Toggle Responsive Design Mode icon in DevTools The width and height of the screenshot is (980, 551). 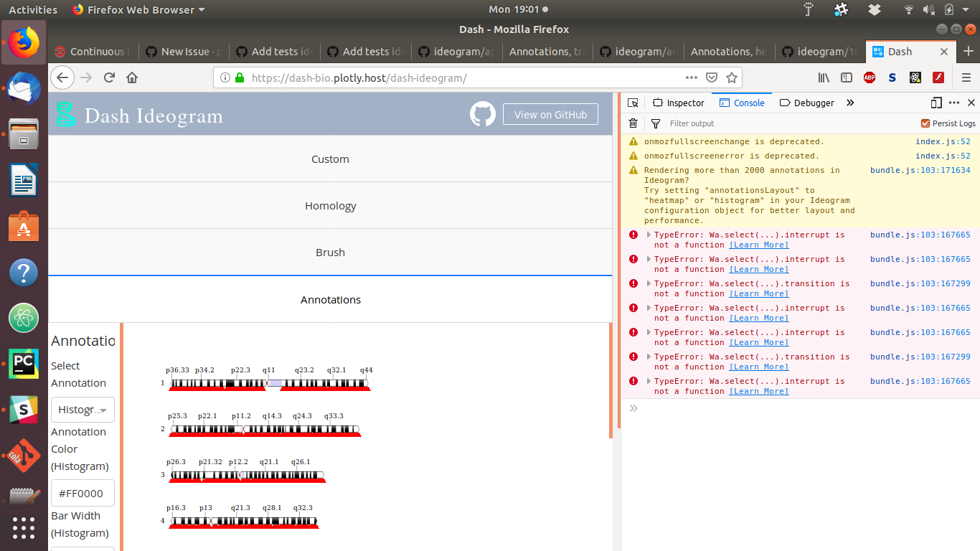(x=936, y=103)
